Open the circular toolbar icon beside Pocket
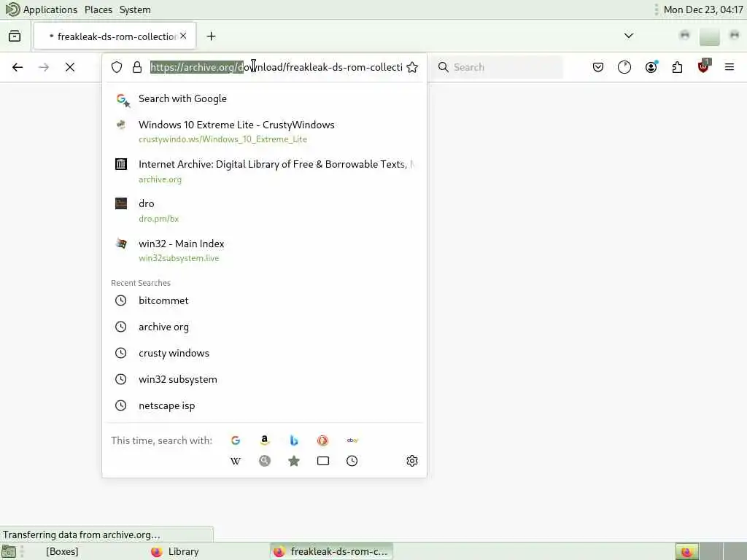 624,67
